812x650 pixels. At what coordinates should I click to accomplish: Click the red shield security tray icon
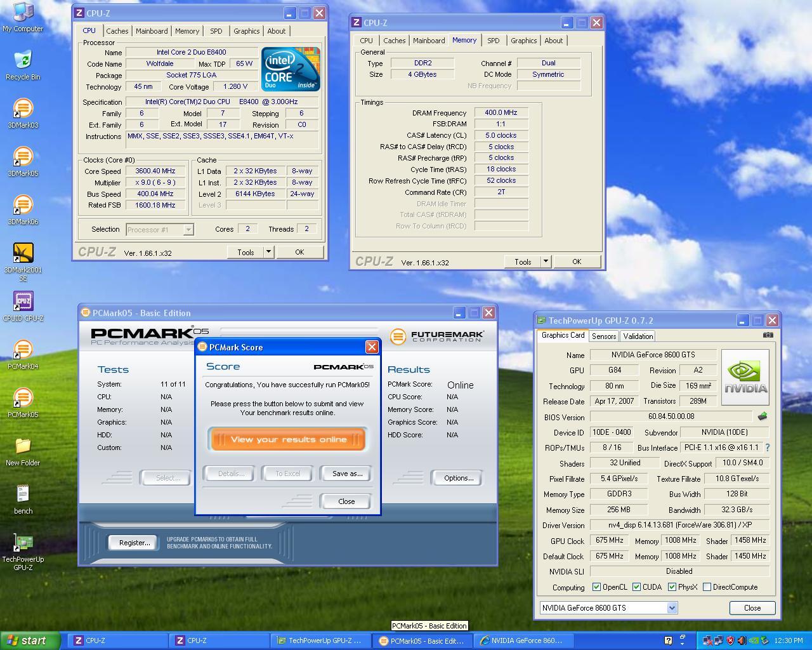coord(731,640)
